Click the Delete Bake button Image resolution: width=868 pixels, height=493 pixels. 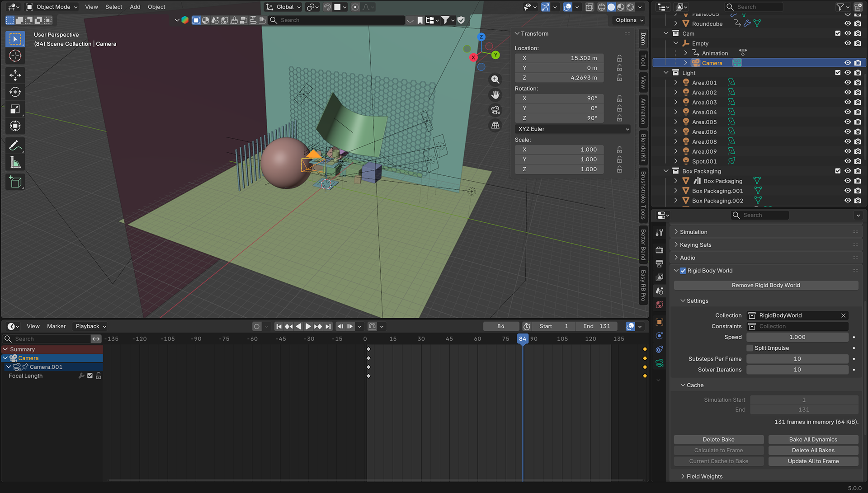(718, 440)
